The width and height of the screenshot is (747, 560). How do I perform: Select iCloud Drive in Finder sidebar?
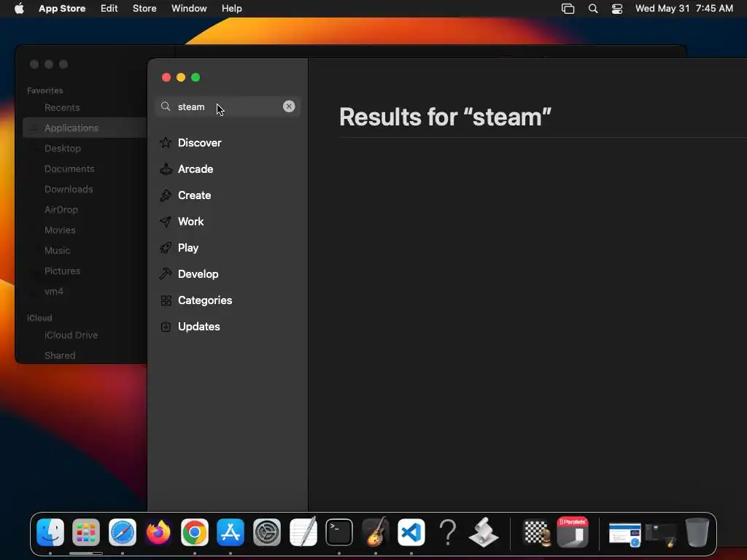(71, 335)
